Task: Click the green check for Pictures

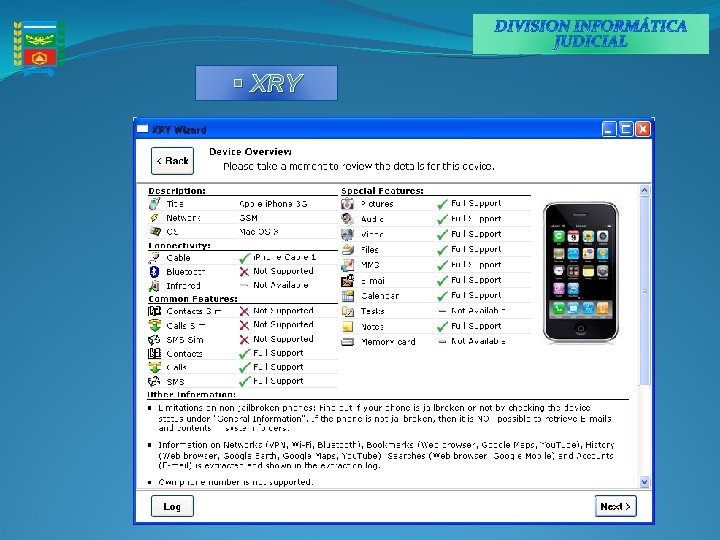Action: [442, 204]
